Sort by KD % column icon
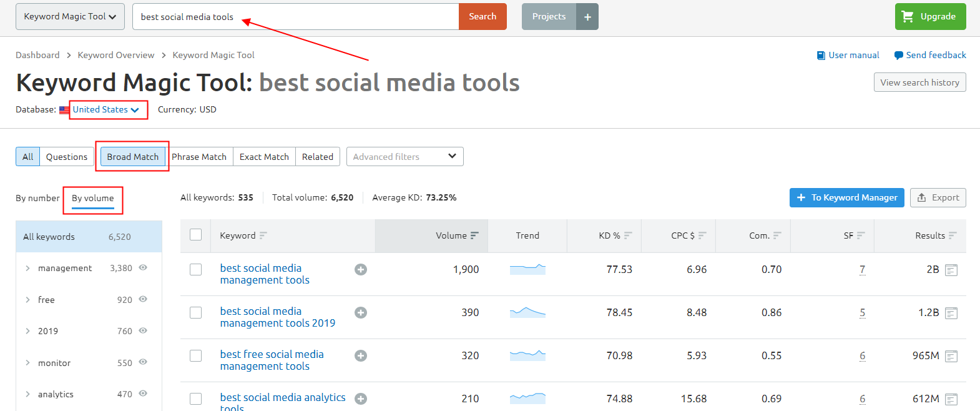The height and width of the screenshot is (411, 980). 628,235
